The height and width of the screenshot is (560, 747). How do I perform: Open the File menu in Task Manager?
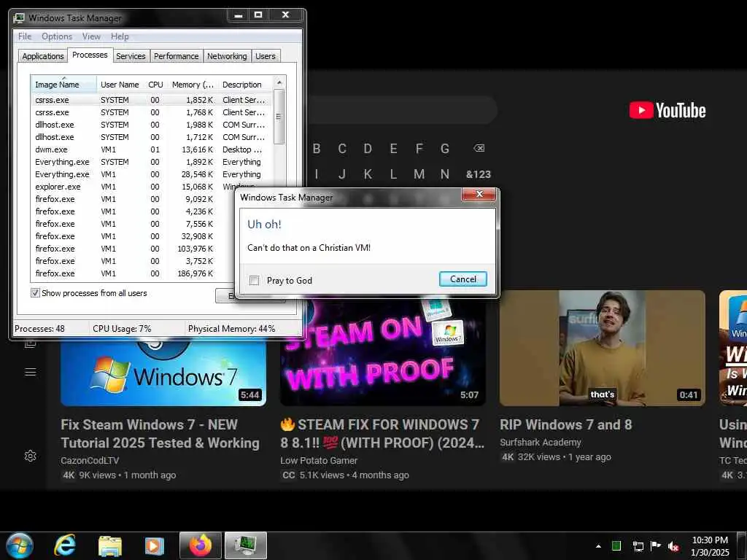pos(25,36)
